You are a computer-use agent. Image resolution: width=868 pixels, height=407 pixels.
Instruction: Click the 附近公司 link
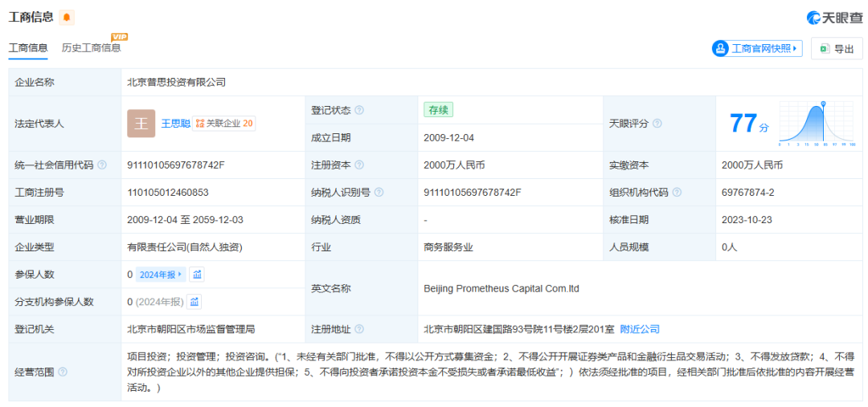[640, 329]
